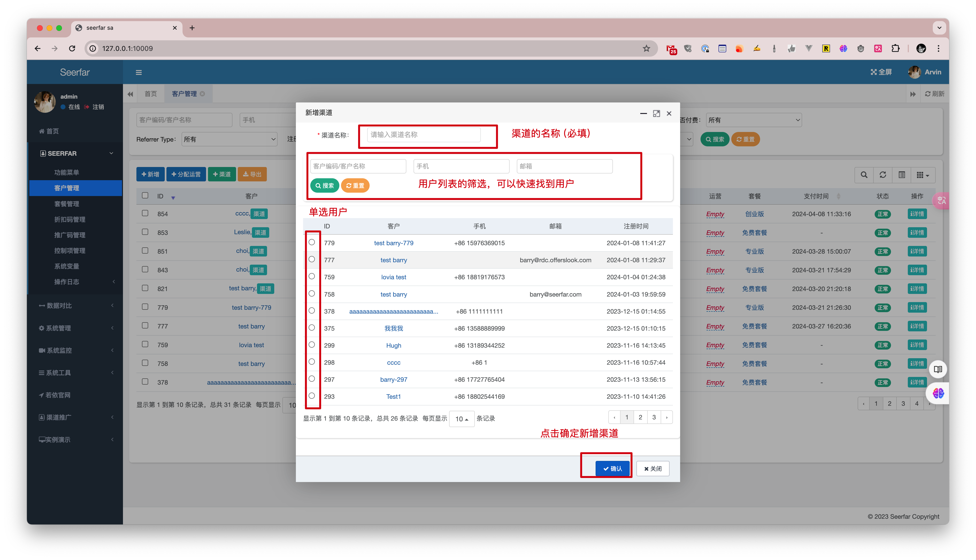This screenshot has height=560, width=976.
Task: Click the table refresh icon in toolbar
Action: pyautogui.click(x=883, y=175)
